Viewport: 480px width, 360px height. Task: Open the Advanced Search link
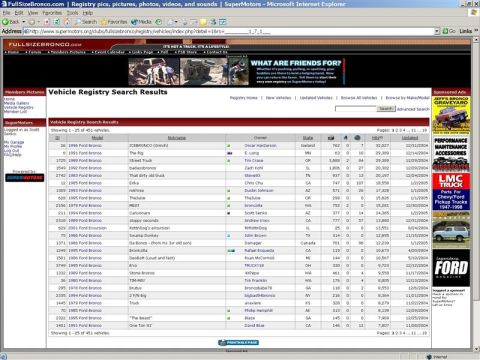coord(413,109)
